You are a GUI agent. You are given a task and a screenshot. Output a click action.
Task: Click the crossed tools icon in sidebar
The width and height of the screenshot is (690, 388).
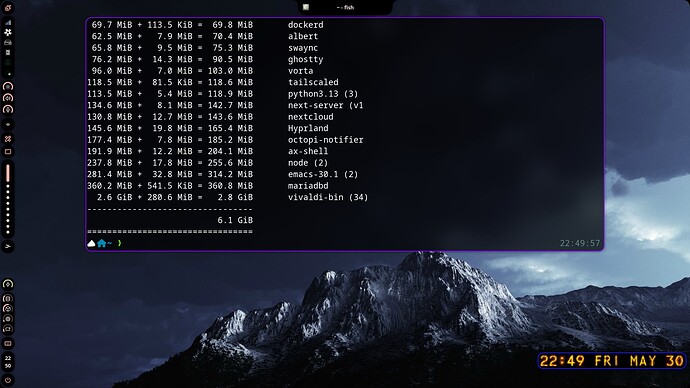[x=8, y=139]
